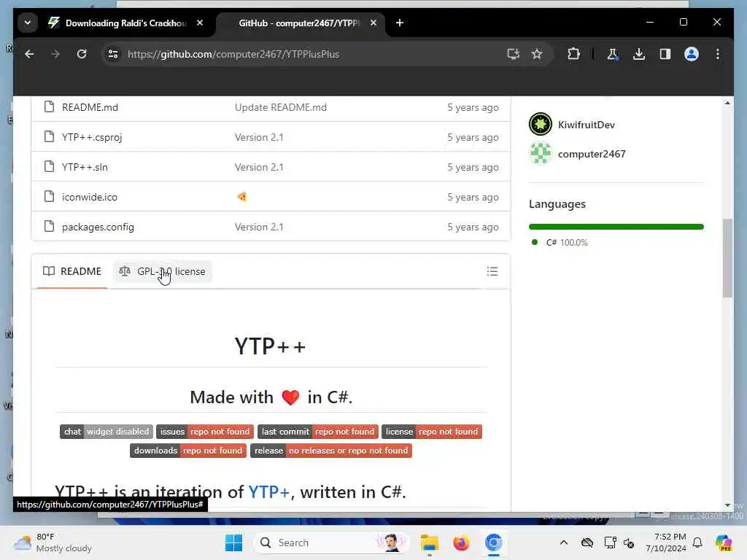This screenshot has width=747, height=560.
Task: Click the computer2467 avatar
Action: (x=541, y=154)
